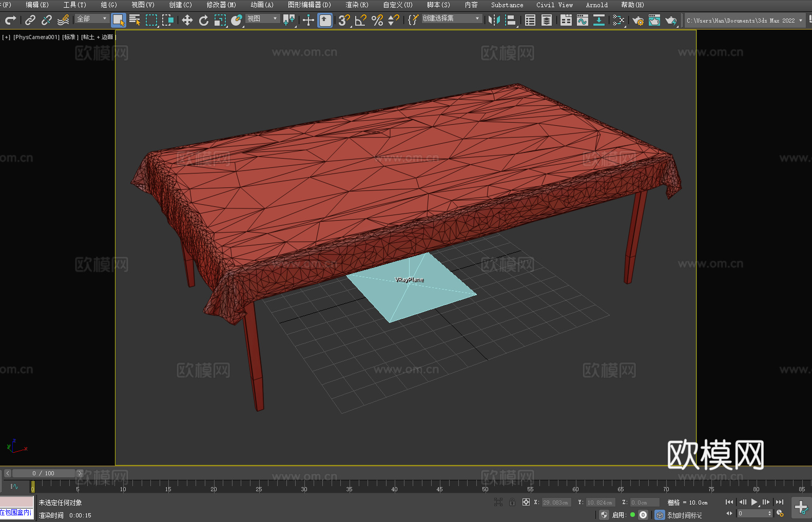Viewport: 812px width, 522px height.
Task: Open the 工具(T) menu
Action: (x=74, y=5)
